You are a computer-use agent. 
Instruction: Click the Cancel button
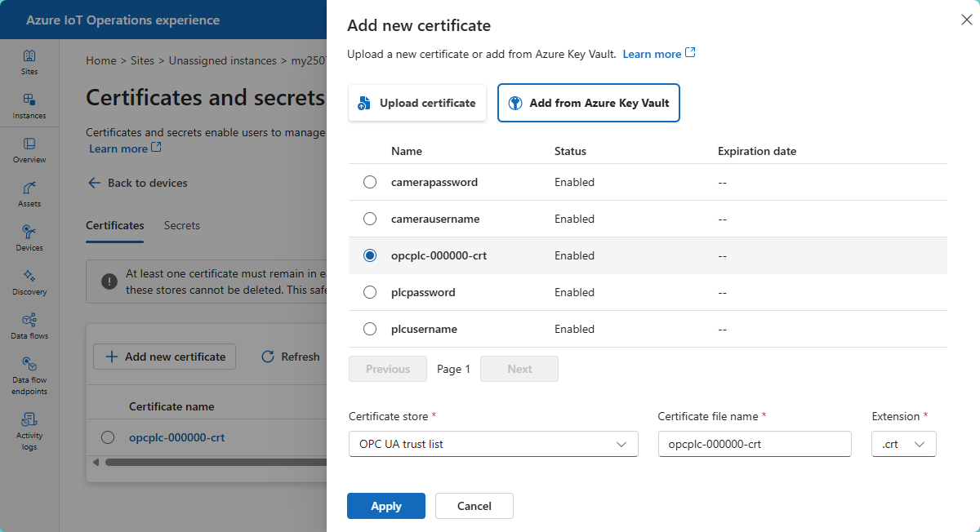click(474, 506)
